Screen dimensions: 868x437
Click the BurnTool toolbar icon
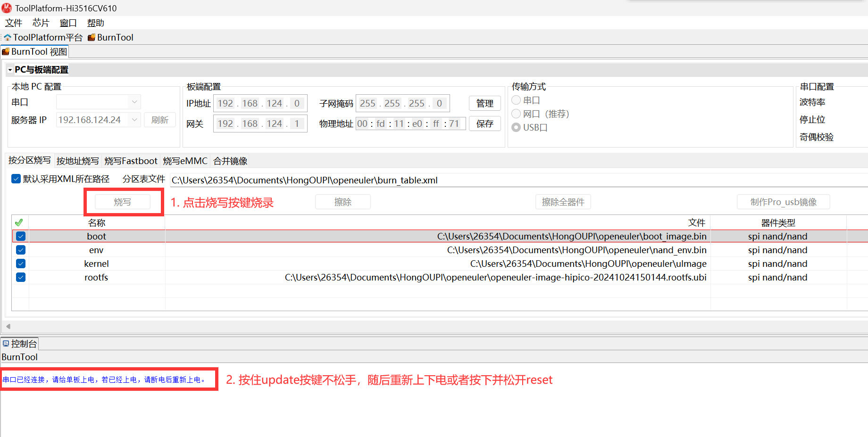tap(92, 38)
